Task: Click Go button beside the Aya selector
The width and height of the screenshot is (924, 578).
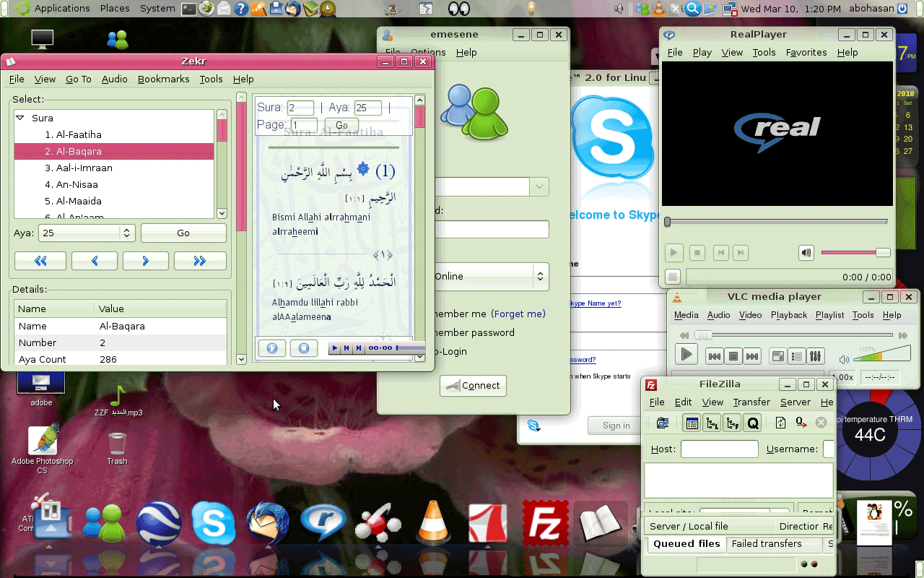Action: (183, 233)
